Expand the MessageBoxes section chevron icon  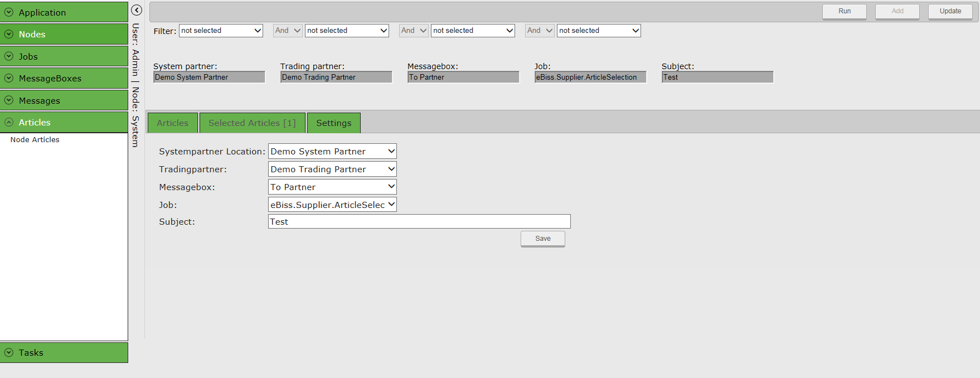(9, 78)
